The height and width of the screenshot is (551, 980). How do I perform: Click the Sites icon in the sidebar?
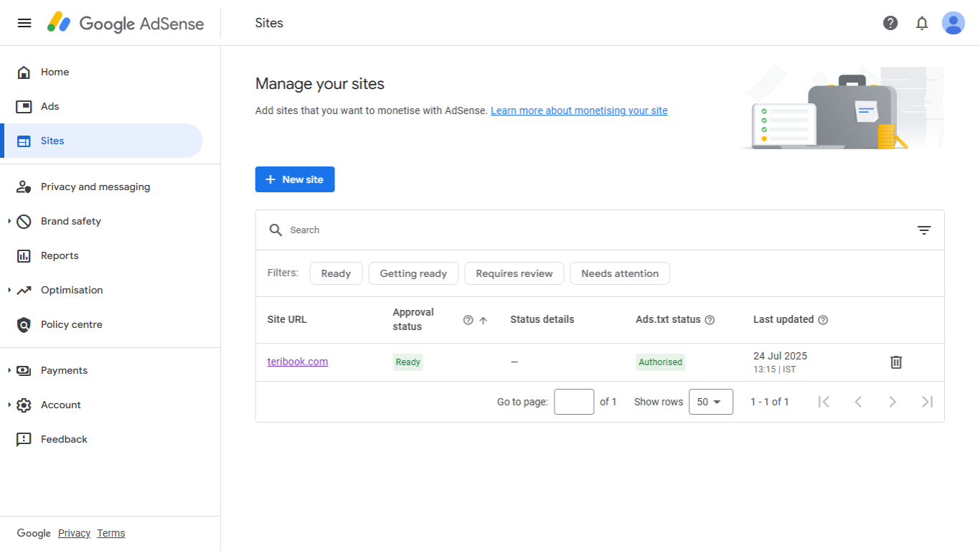pyautogui.click(x=24, y=141)
